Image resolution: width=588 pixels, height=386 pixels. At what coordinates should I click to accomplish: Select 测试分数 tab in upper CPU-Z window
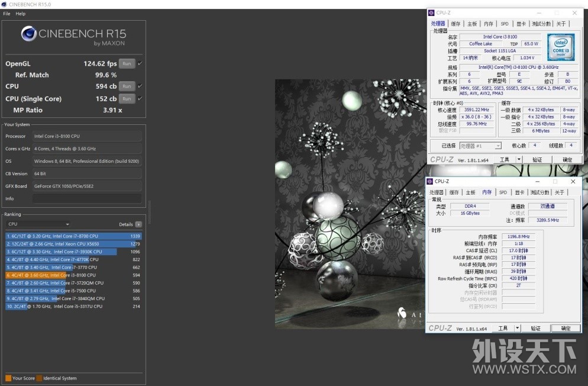point(541,24)
